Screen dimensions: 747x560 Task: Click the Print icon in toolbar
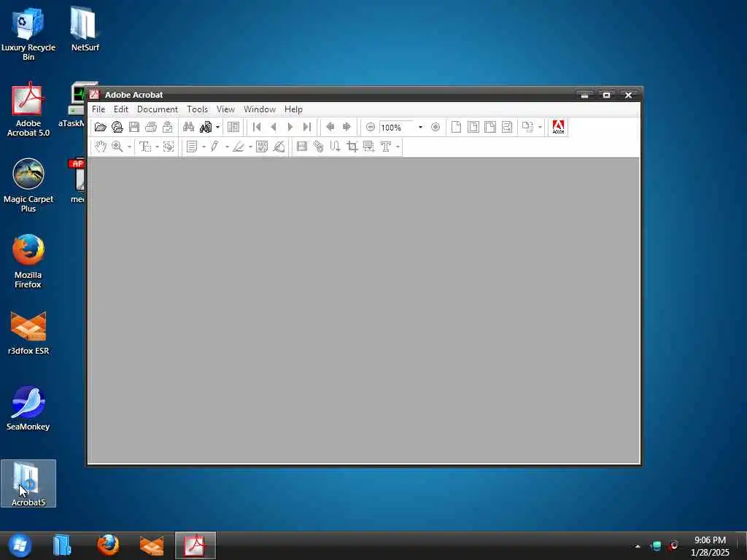151,127
